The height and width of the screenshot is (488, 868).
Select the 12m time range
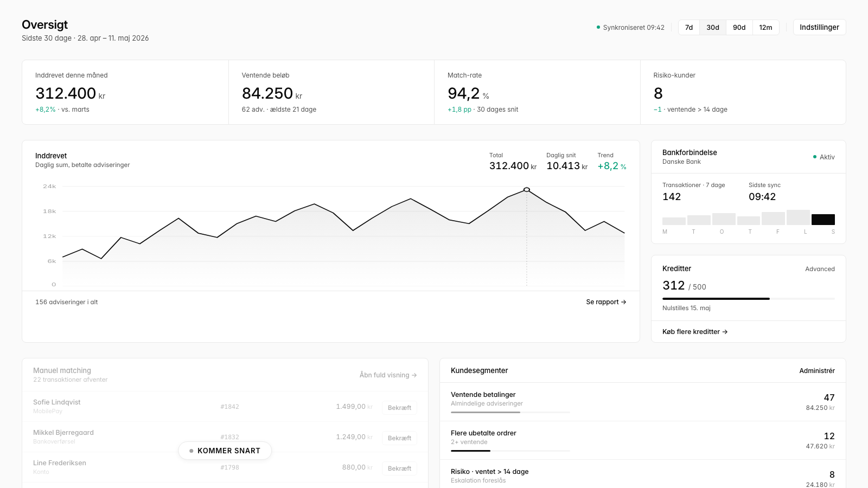pos(765,28)
